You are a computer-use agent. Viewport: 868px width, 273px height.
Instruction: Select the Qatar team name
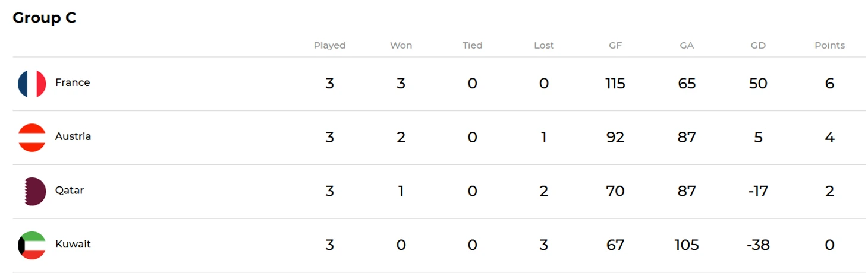(x=70, y=191)
